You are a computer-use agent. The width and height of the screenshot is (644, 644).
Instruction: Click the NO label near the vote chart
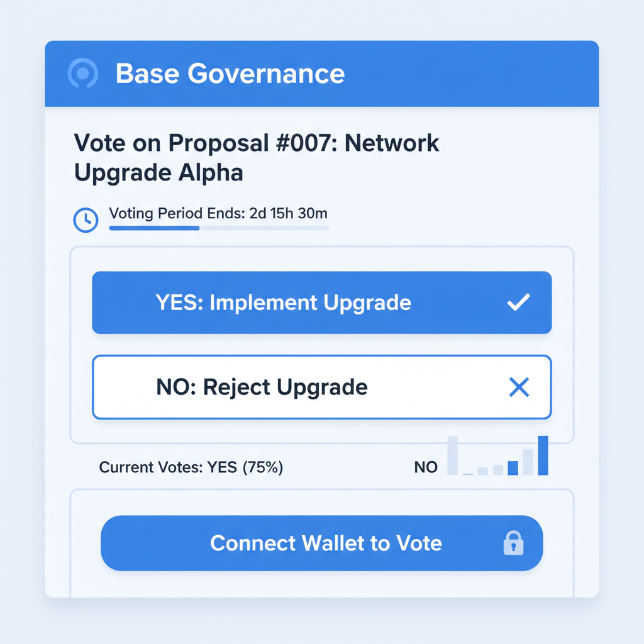click(x=426, y=467)
